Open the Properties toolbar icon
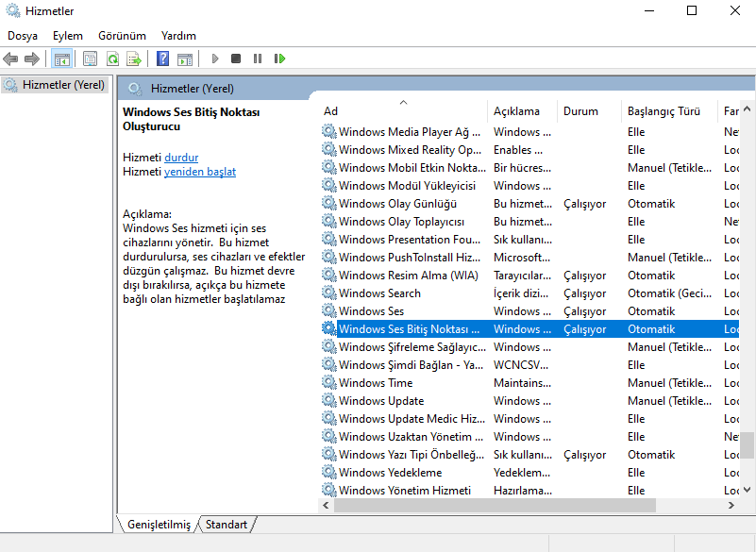756x552 pixels. (91, 59)
